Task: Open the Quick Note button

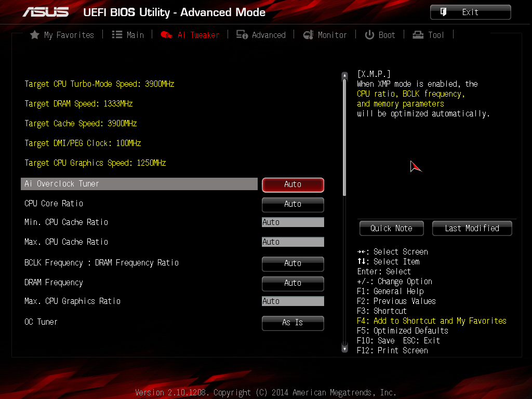Action: [392, 229]
